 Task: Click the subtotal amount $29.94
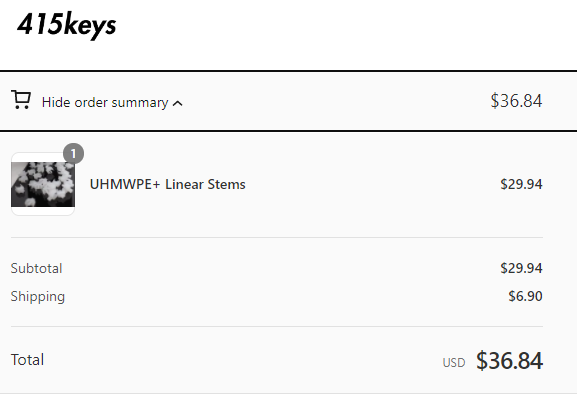(x=521, y=268)
